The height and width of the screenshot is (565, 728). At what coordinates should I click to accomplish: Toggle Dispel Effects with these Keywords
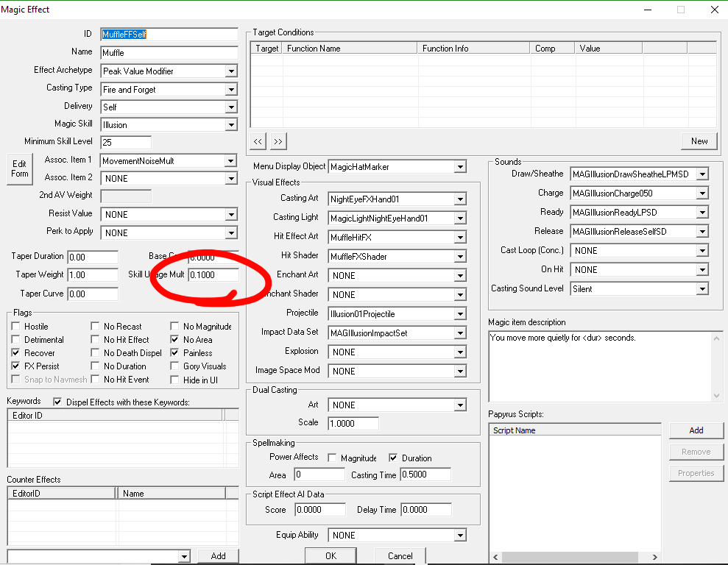tap(58, 402)
